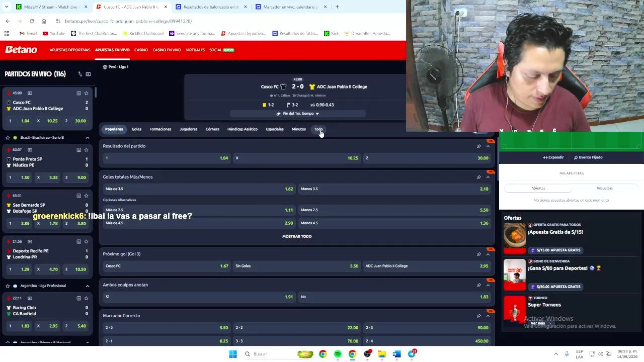Open the YouTube bookmark
The width and height of the screenshot is (644, 362).
(x=54, y=34)
